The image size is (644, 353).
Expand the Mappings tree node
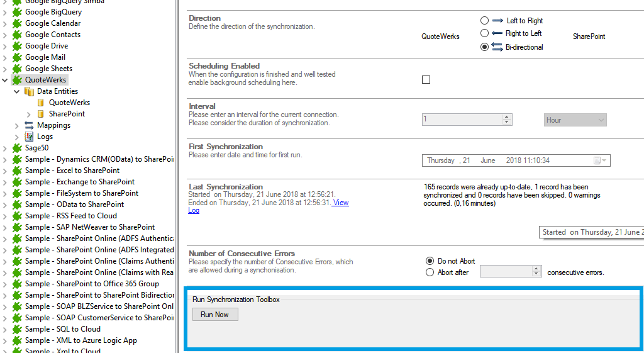(17, 125)
